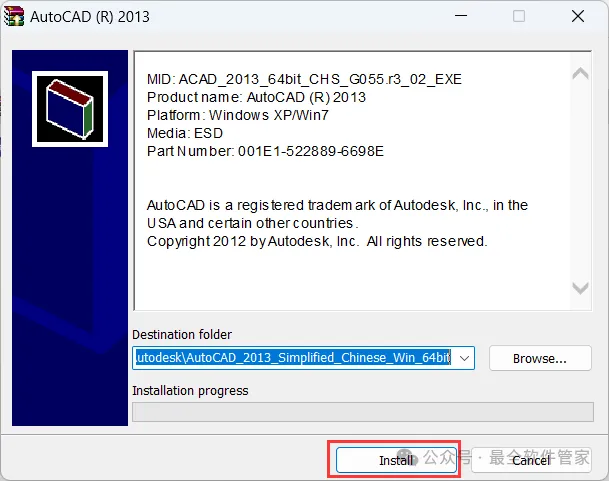
Task: Click the WinRAR archive icon in title bar
Action: [x=14, y=17]
